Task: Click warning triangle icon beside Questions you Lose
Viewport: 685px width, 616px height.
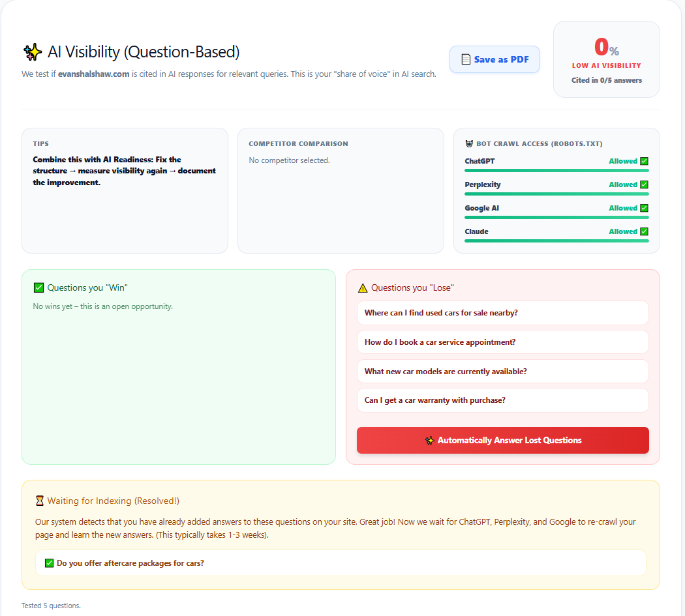Action: tap(363, 288)
